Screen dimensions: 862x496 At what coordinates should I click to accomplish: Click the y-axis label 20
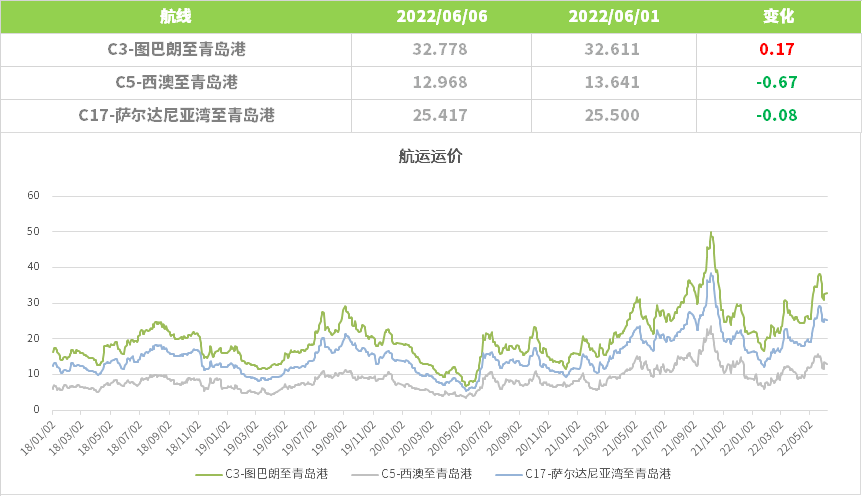tap(34, 338)
